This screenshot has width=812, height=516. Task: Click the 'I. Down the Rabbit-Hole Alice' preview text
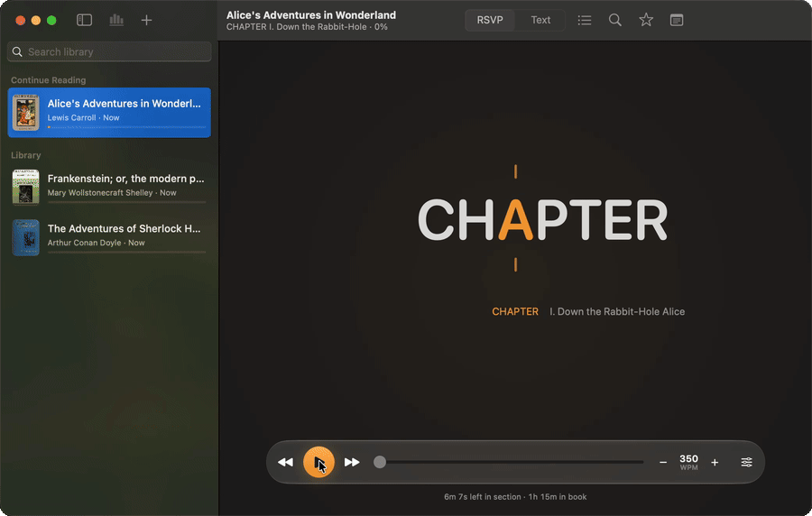(617, 311)
